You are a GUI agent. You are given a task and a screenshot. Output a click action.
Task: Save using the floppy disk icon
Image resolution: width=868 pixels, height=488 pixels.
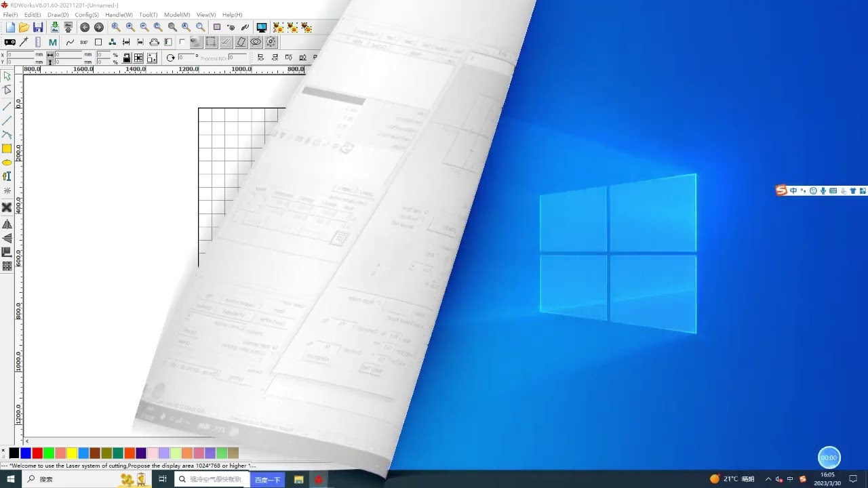38,27
